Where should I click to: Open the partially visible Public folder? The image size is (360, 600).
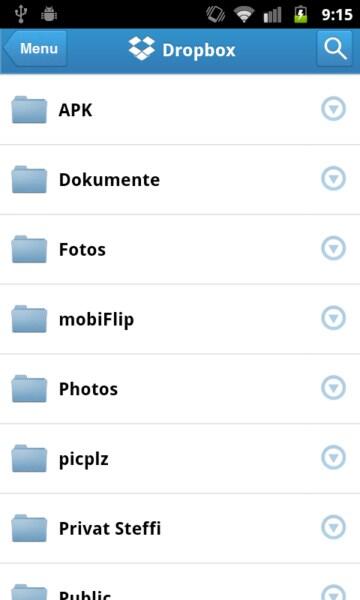(180, 582)
